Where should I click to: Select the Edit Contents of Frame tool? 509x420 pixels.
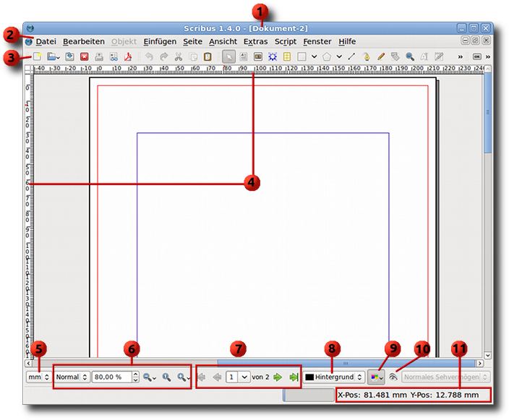pos(424,57)
